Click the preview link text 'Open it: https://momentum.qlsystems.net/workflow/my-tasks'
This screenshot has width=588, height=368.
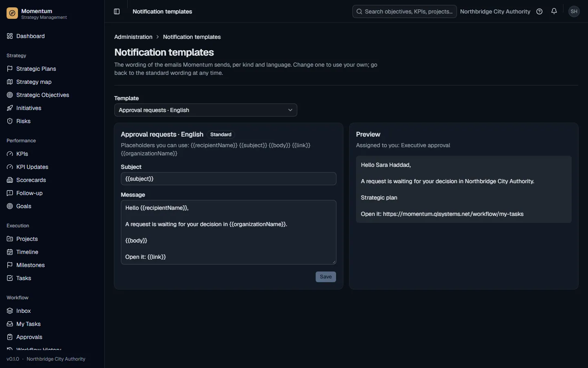[442, 214]
